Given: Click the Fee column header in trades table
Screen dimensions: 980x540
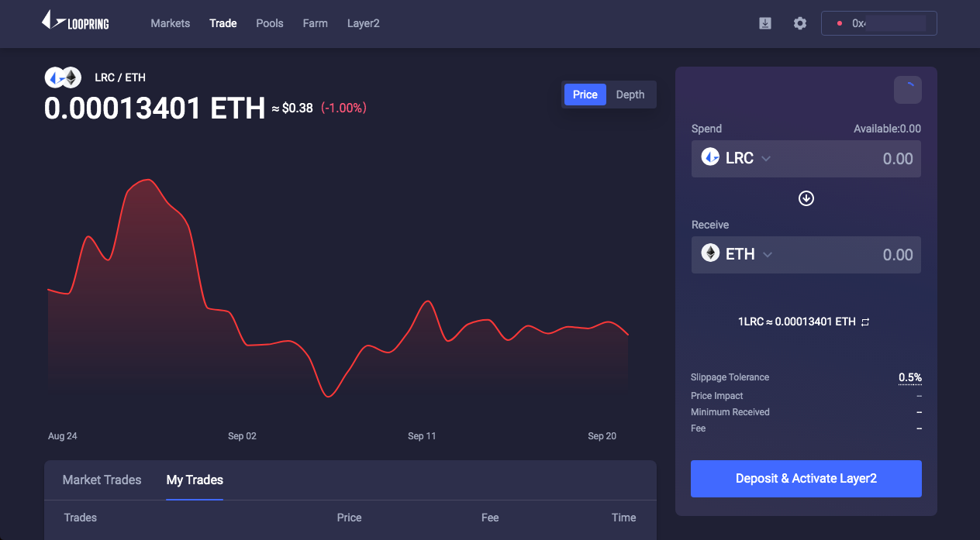Looking at the screenshot, I should tap(490, 518).
